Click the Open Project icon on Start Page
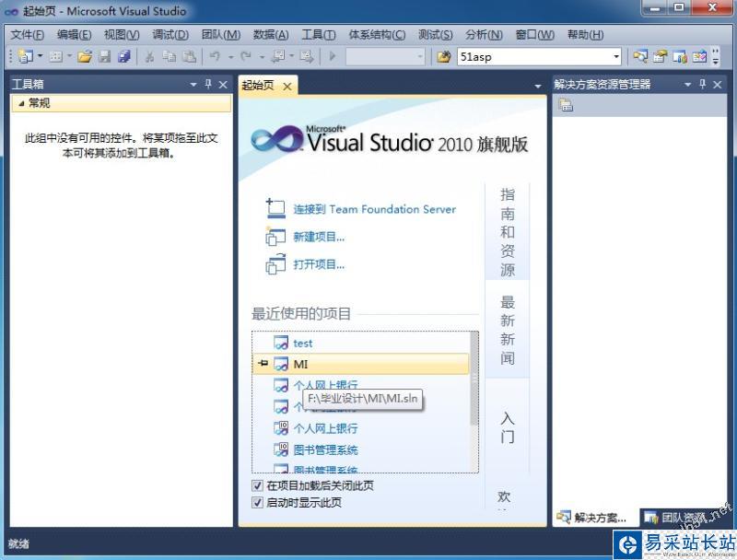This screenshot has height=560, width=737. pos(275,264)
